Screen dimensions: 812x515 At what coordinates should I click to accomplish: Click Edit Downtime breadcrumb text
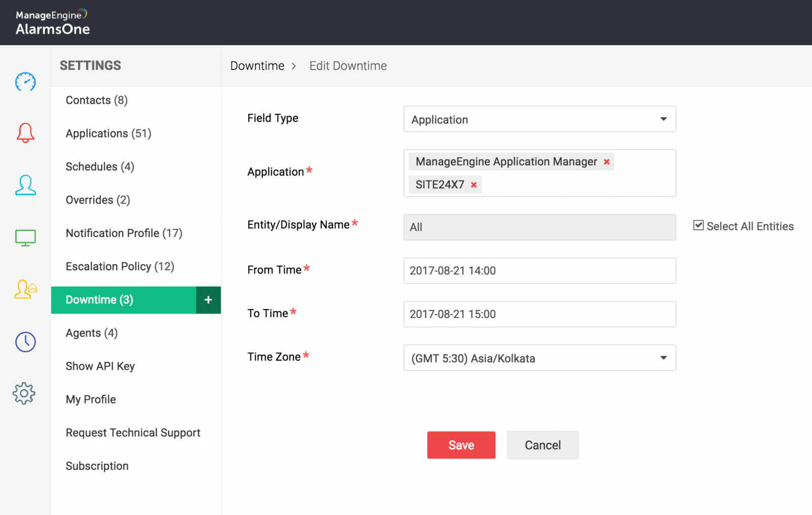348,66
